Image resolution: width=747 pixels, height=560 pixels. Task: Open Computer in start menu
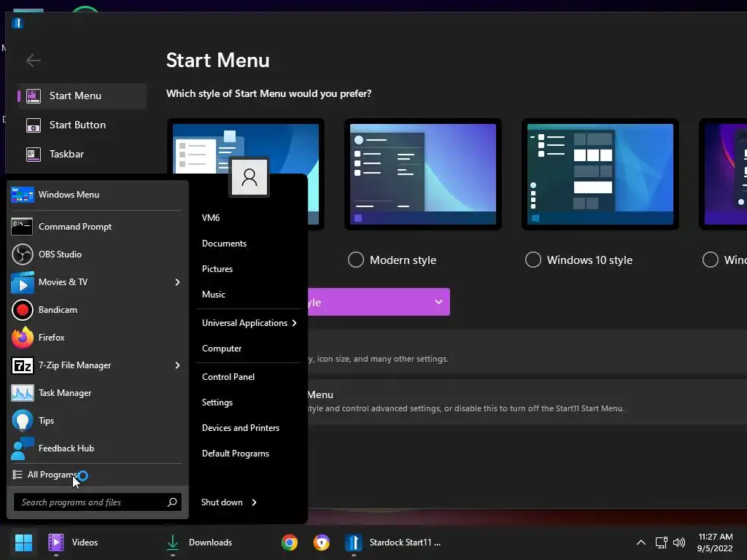[222, 349]
